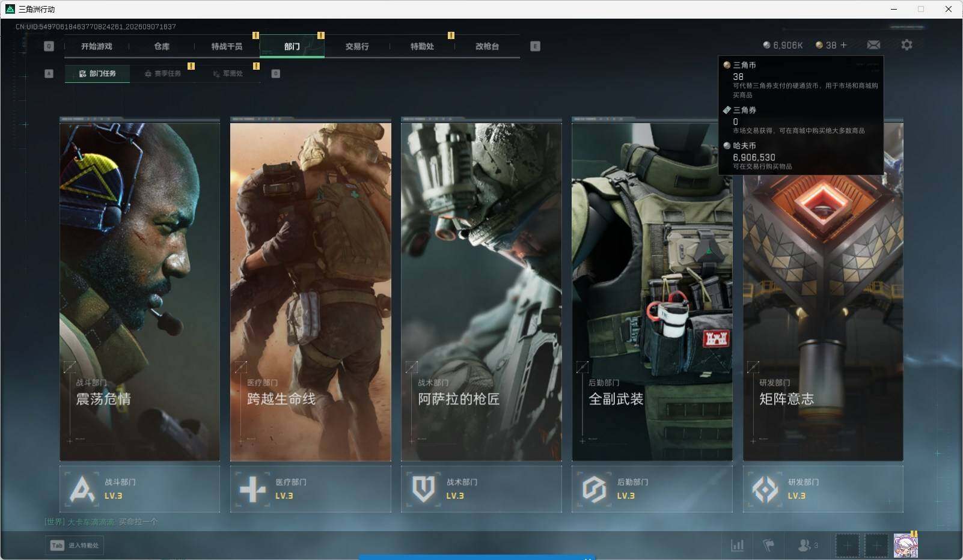Click the second empty squad slot plus

point(876,546)
